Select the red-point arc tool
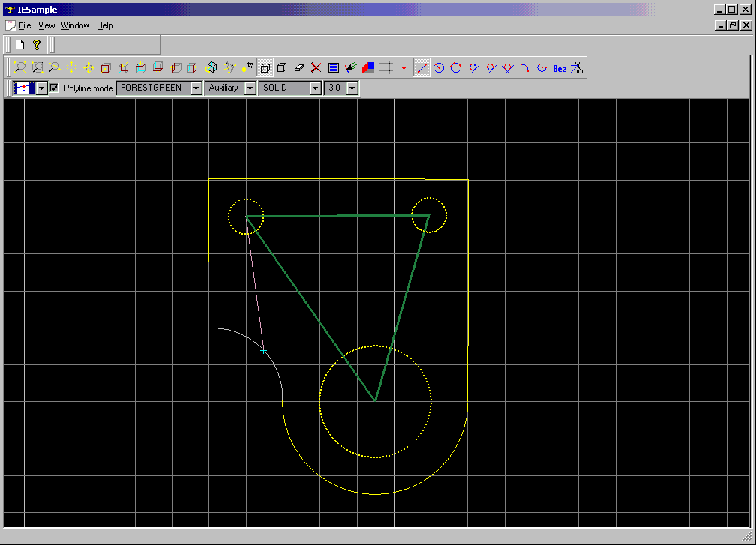This screenshot has height=545, width=756. coord(525,68)
